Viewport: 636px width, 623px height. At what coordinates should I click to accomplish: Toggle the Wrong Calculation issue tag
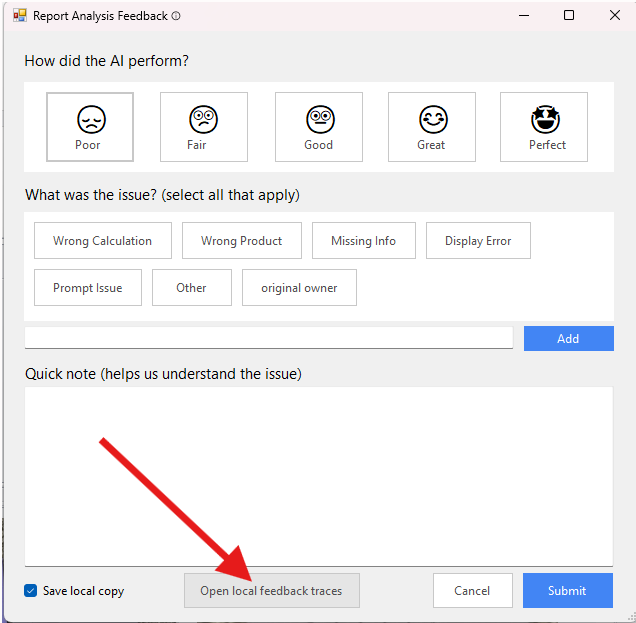(103, 241)
